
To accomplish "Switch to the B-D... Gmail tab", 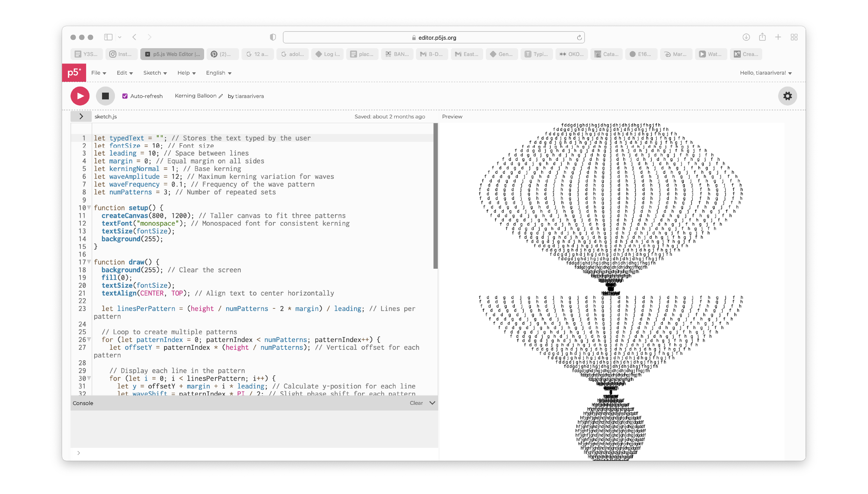I will tap(432, 54).
